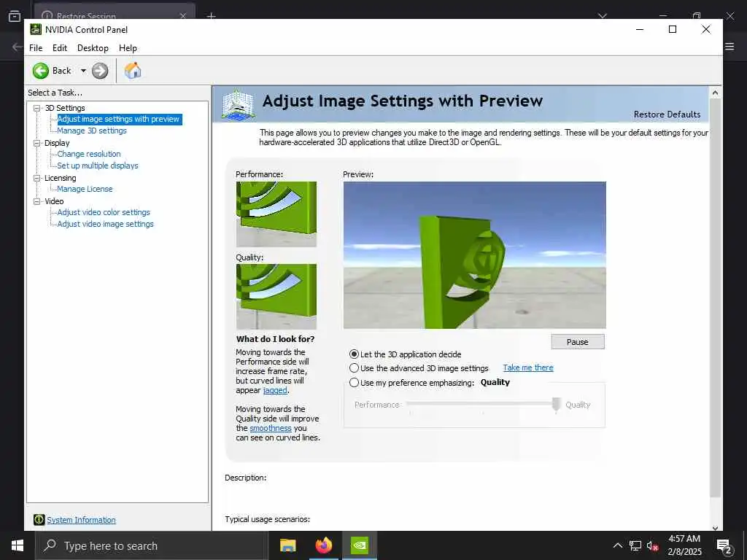Screen dimensions: 747x560
Task: Open Set up multiple displays
Action: pos(98,166)
